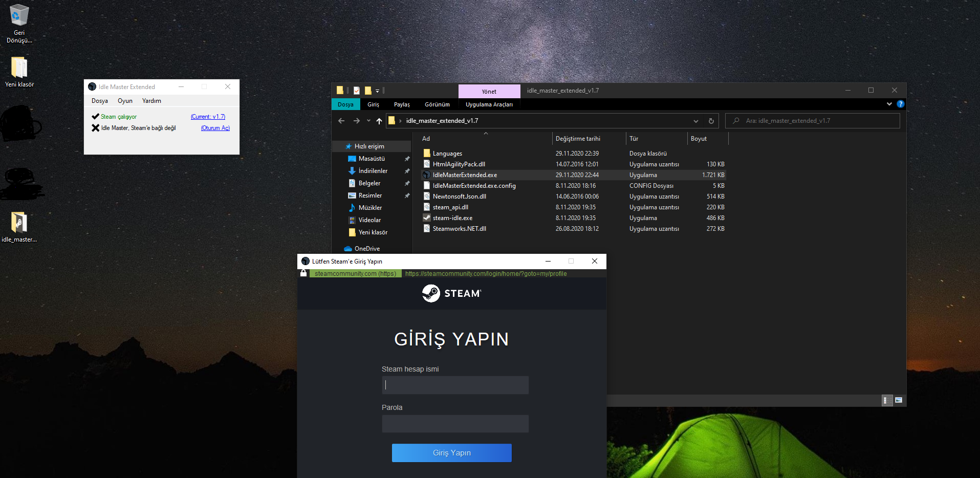This screenshot has width=980, height=478.
Task: Click the breadcrumb chevron before idle_master_extended_v1.7
Action: pyautogui.click(x=400, y=121)
